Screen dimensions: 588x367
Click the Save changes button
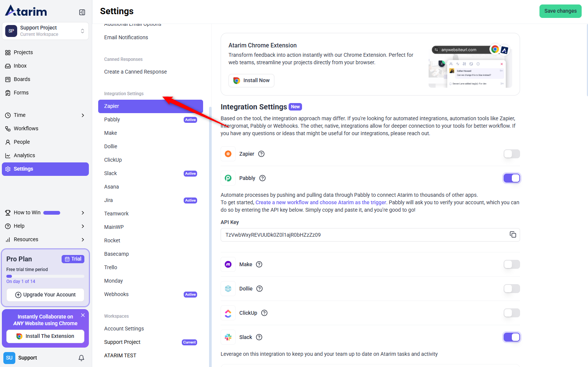tap(560, 11)
